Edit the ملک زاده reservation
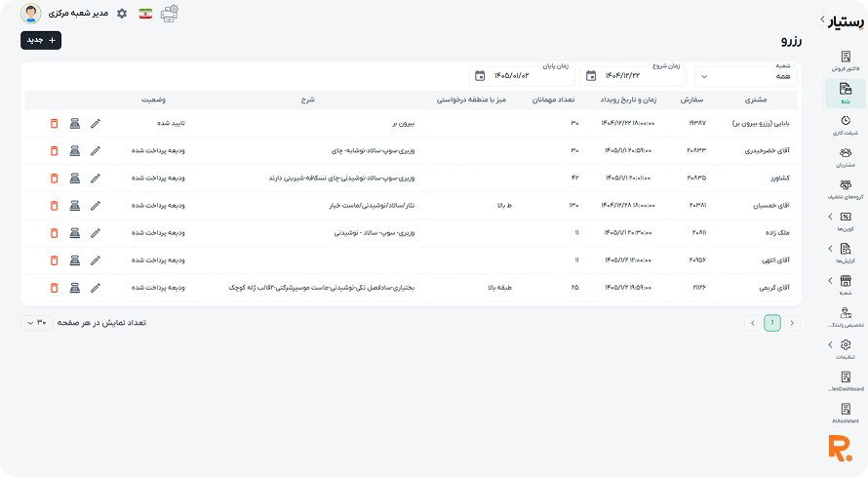Viewport: 868px width, 477px height. pos(96,233)
